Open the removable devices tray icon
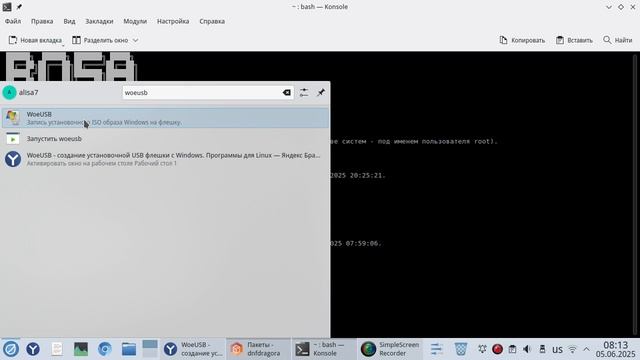Screen dimensions: 640x360 pyautogui.click(x=542, y=349)
